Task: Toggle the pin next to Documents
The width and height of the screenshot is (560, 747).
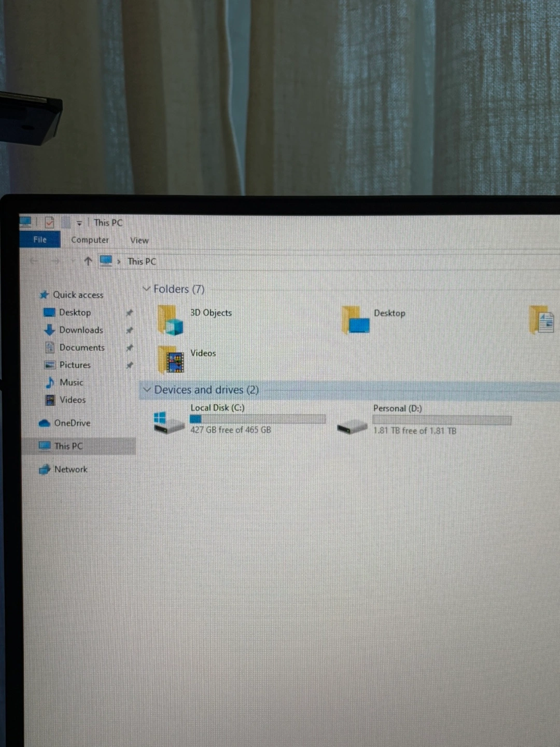Action: click(130, 348)
